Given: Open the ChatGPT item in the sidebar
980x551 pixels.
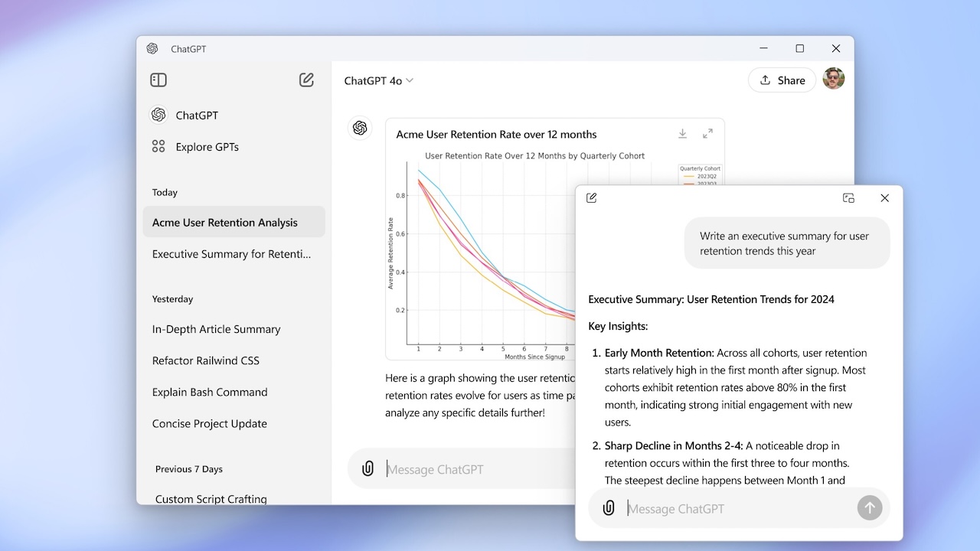Looking at the screenshot, I should (x=234, y=116).
